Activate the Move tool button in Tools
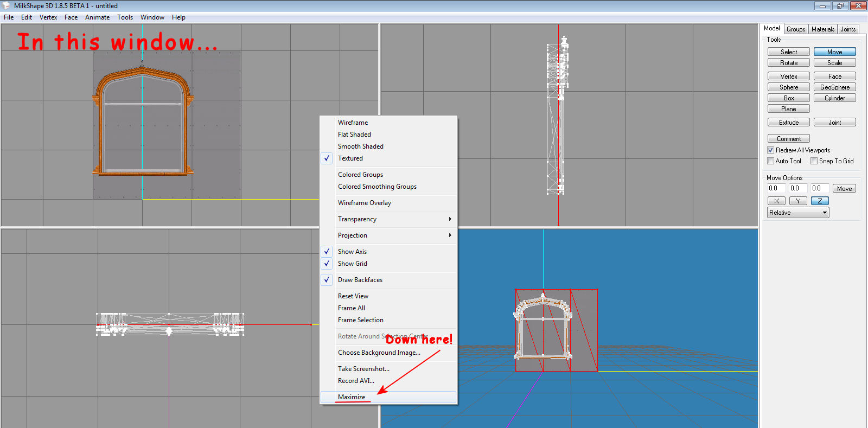Viewport: 868px width, 428px height. (835, 52)
